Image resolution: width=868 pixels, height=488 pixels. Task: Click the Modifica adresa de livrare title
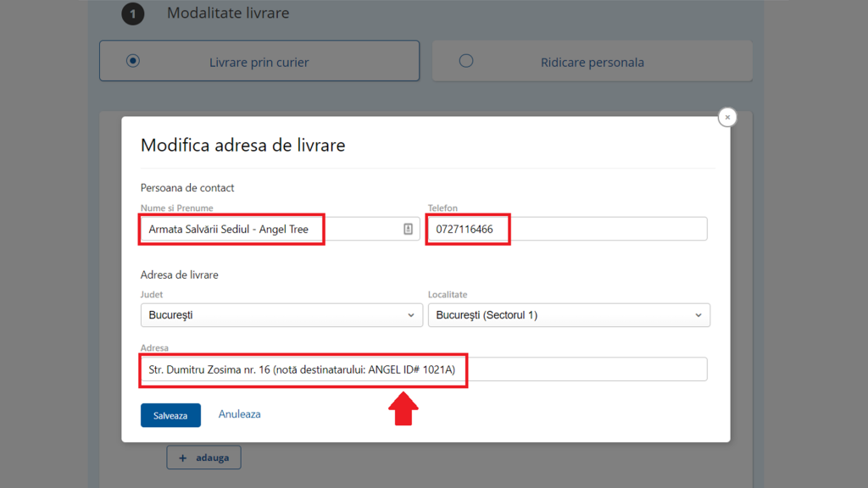(x=243, y=145)
